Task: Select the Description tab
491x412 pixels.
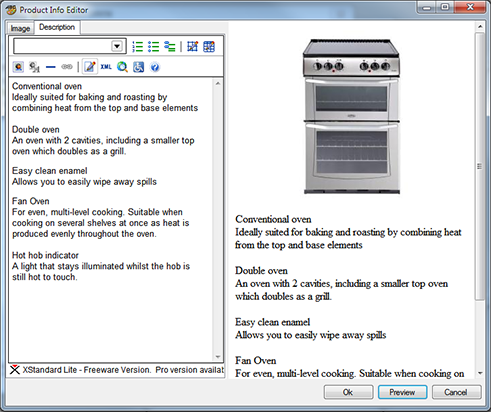Action: pyautogui.click(x=57, y=27)
